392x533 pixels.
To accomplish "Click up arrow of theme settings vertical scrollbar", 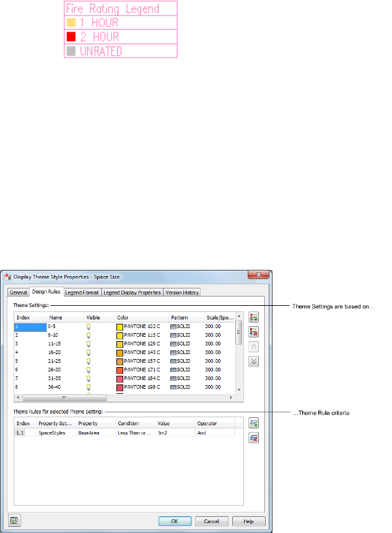I will click(239, 316).
